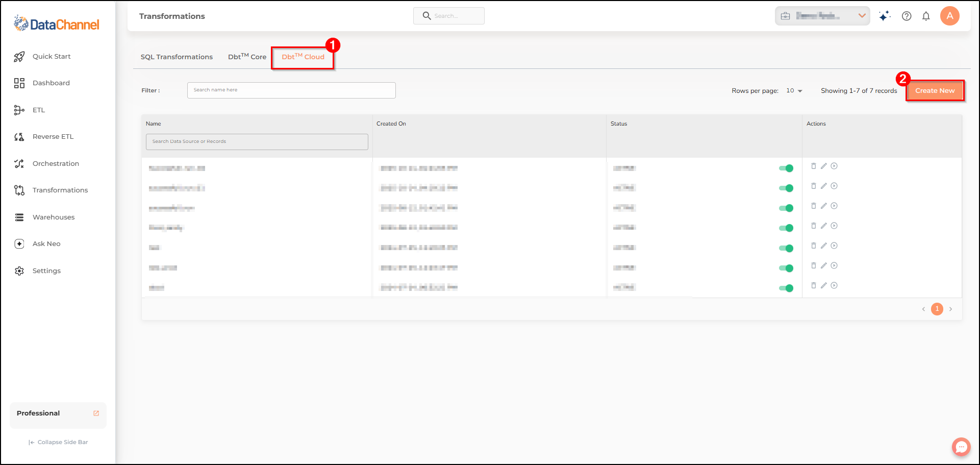This screenshot has width=980, height=465.
Task: Disable the second row's status switch
Action: (786, 188)
